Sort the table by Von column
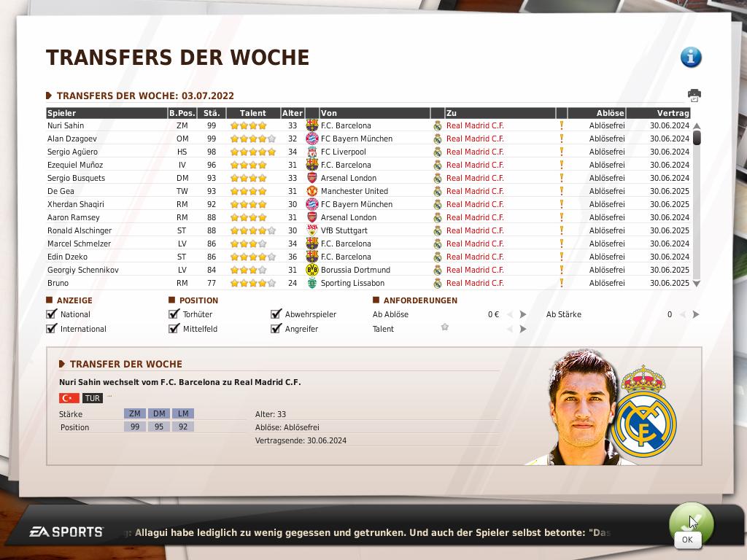This screenshot has width=747, height=560. point(374,113)
